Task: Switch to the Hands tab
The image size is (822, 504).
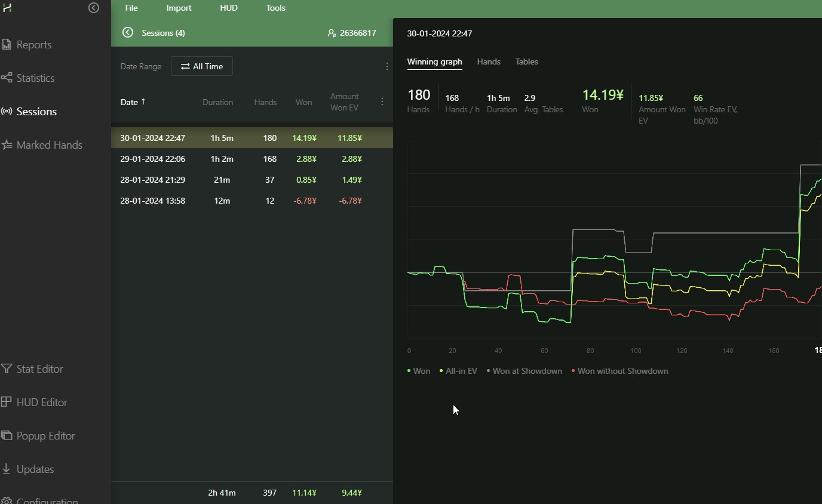Action: (x=489, y=62)
